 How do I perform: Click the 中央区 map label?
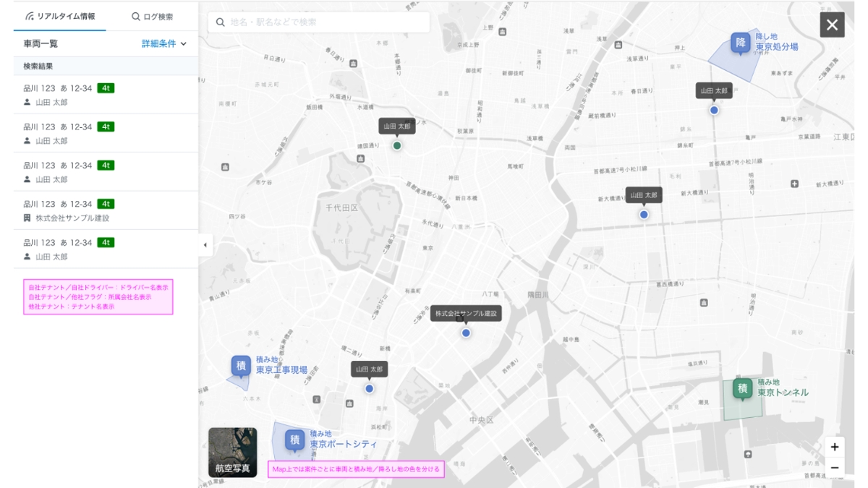(x=480, y=420)
